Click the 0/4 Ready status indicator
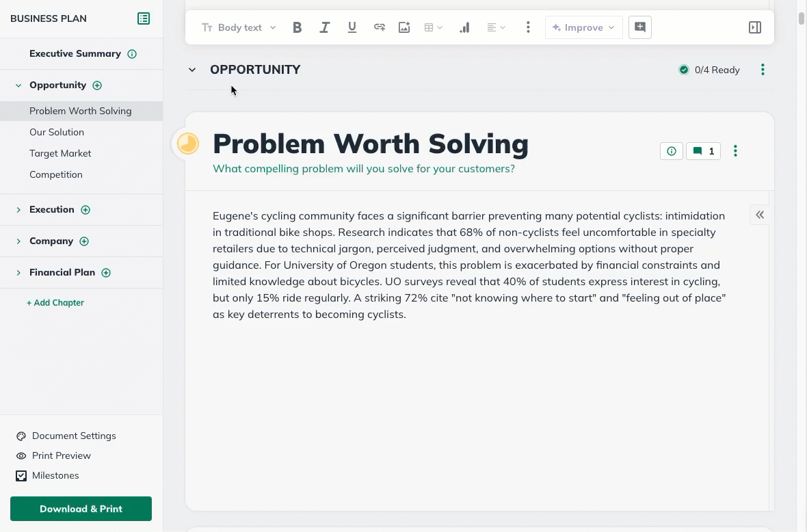 point(709,70)
